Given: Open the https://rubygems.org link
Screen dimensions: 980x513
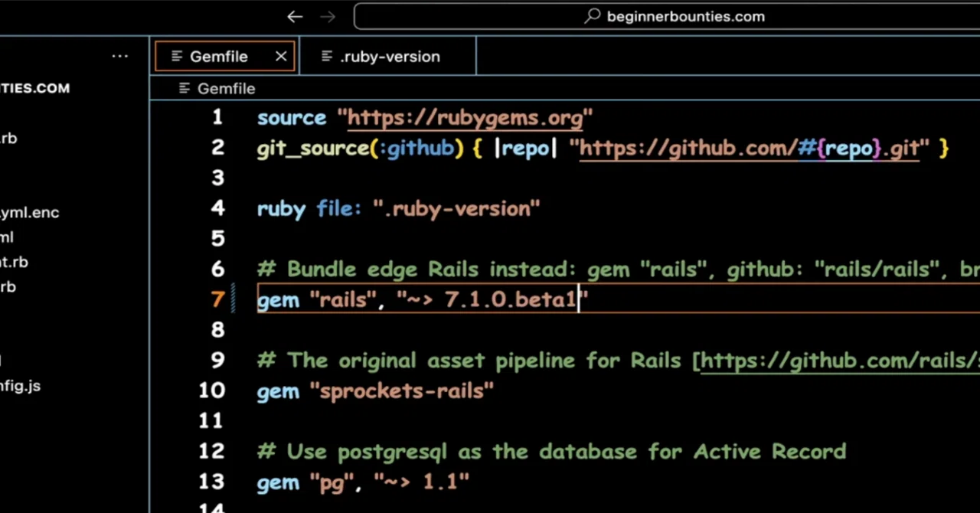Looking at the screenshot, I should [465, 118].
